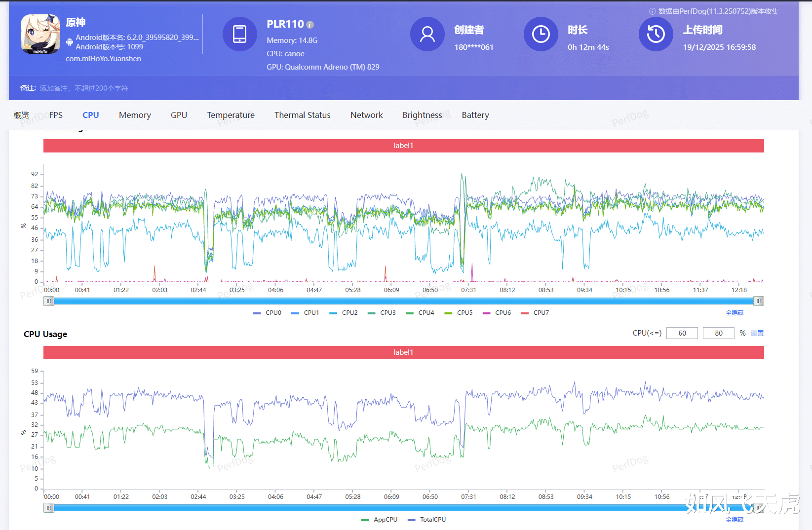Click left handle of core usage range slider
The width and height of the screenshot is (812, 530).
click(49, 301)
